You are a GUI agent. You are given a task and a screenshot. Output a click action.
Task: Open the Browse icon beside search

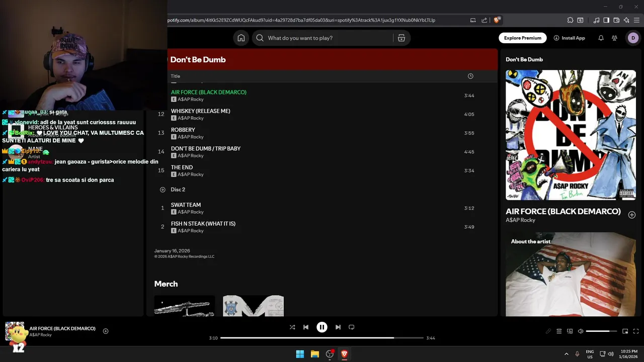(x=401, y=38)
